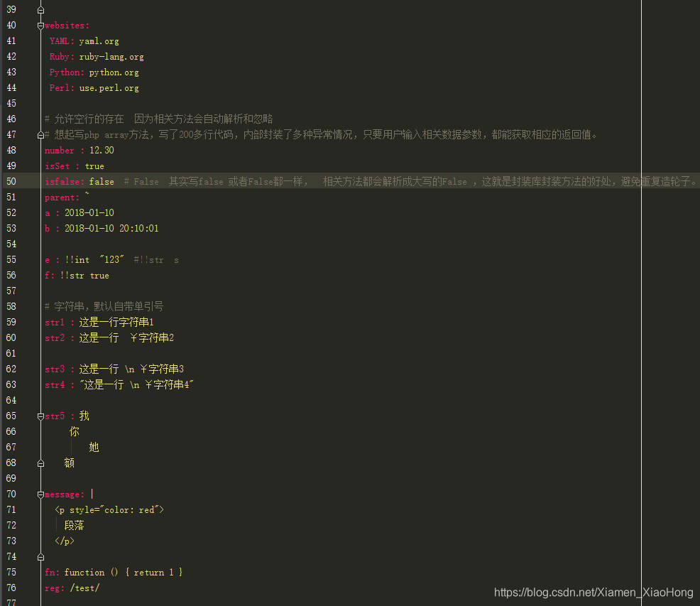
Task: Click the '段落' text on line 72
Action: click(74, 526)
